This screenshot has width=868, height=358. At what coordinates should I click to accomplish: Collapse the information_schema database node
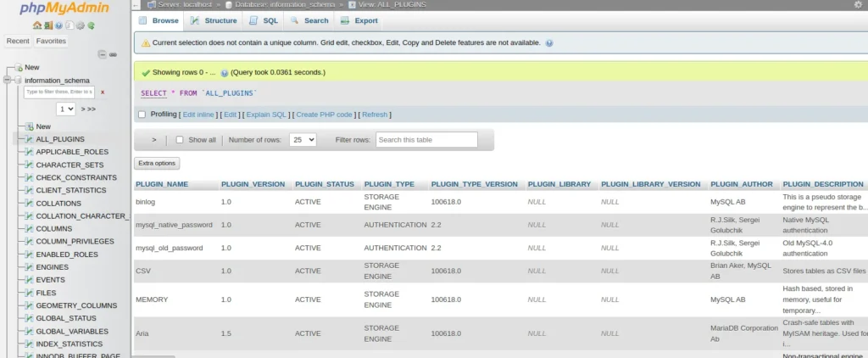point(7,81)
